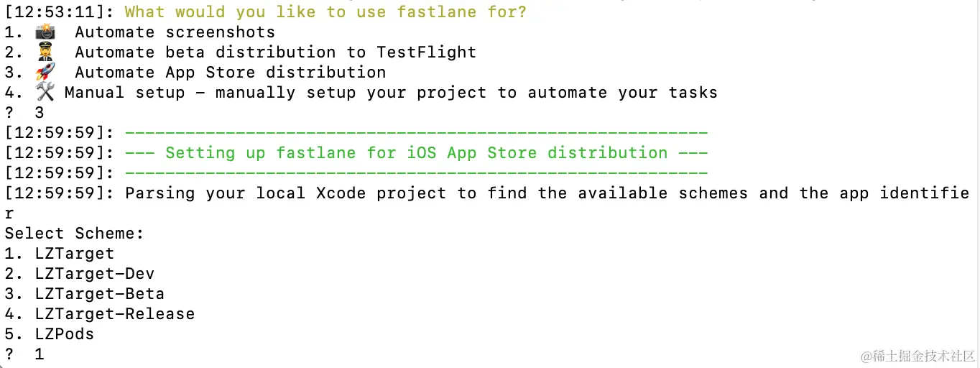The height and width of the screenshot is (368, 980).
Task: Click the green Setting up fastlane heading
Action: coord(416,152)
